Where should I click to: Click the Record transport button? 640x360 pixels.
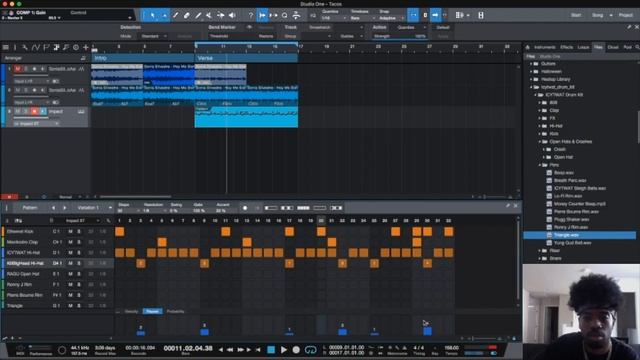pyautogui.click(x=296, y=350)
